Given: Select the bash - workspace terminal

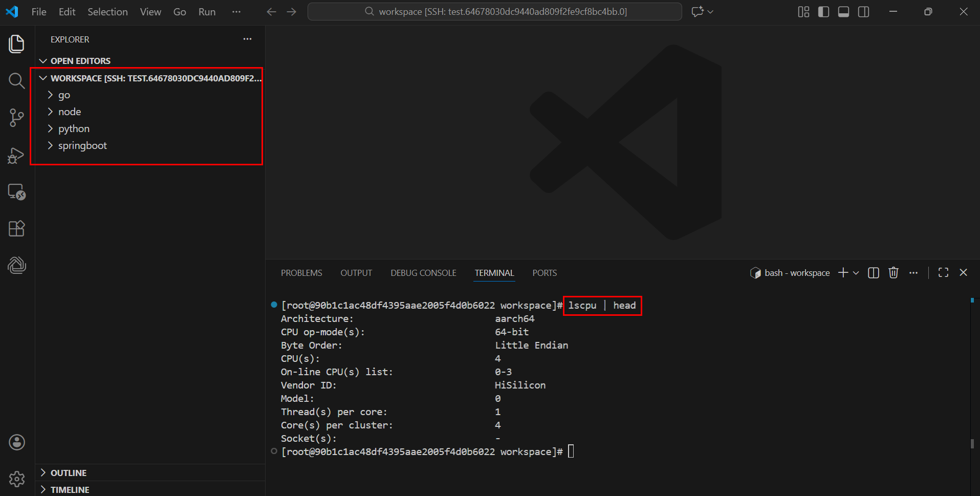Looking at the screenshot, I should click(790, 273).
